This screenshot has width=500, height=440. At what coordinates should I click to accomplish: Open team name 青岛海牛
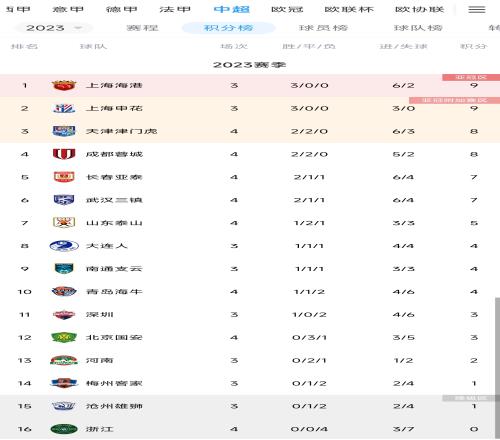114,292
